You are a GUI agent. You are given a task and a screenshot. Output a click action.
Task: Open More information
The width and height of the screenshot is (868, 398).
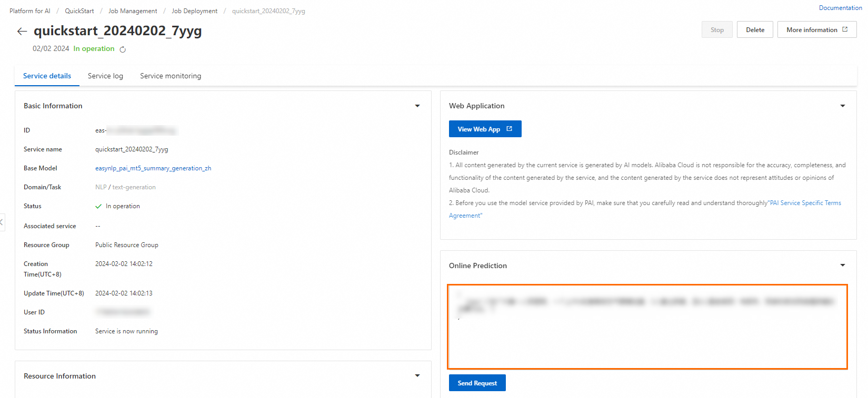coord(817,29)
